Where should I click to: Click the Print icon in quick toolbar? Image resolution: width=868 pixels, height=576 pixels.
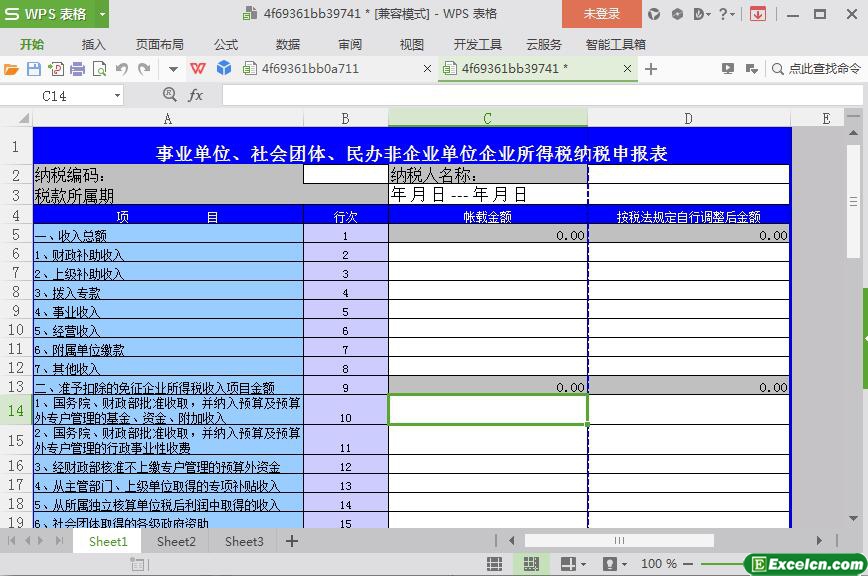(77, 69)
